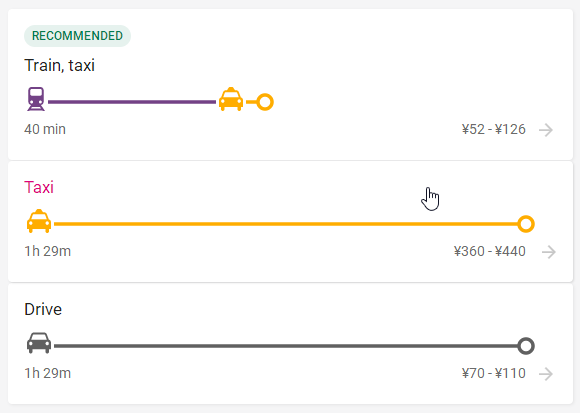580x413 pixels.
Task: Open Taxi route details via right arrow
Action: [549, 252]
